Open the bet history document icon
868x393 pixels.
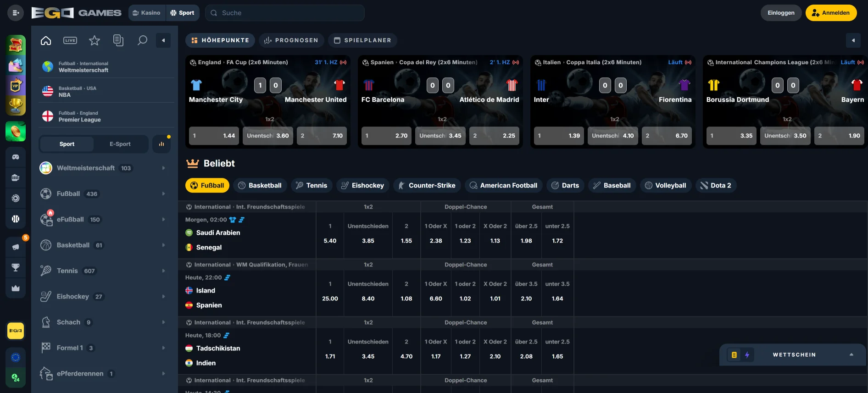[118, 40]
